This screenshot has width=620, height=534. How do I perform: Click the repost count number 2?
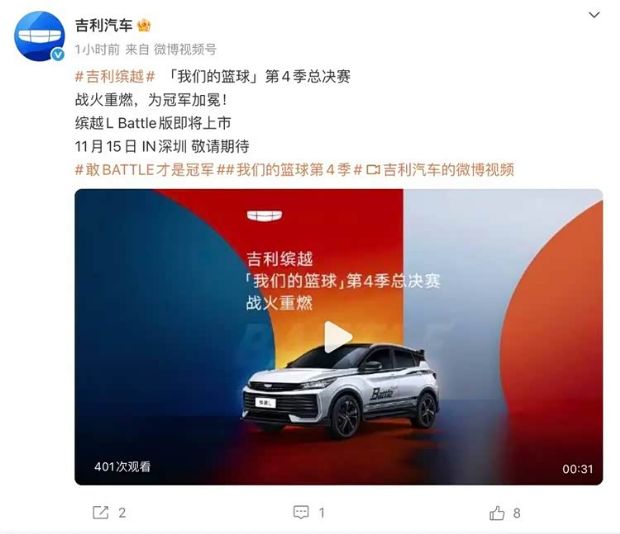(x=122, y=513)
